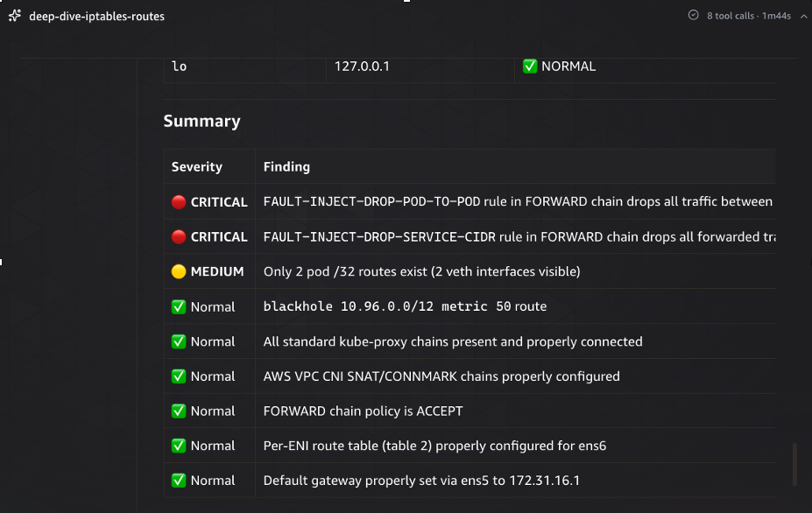Select 'FORWARD chain policy is ACCEPT' finding
This screenshot has width=812, height=513.
[363, 411]
